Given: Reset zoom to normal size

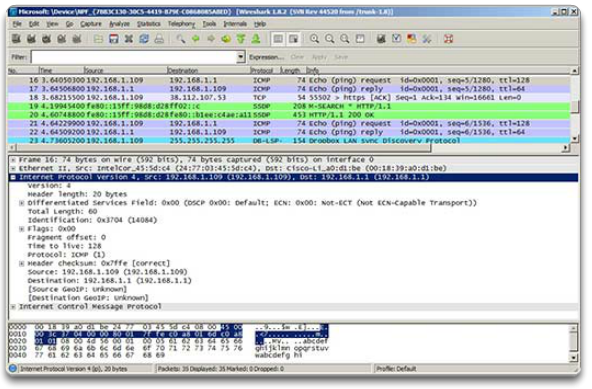Looking at the screenshot, I should tap(345, 39).
